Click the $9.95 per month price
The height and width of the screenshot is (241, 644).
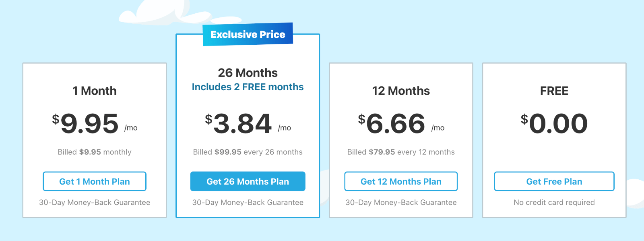95,123
